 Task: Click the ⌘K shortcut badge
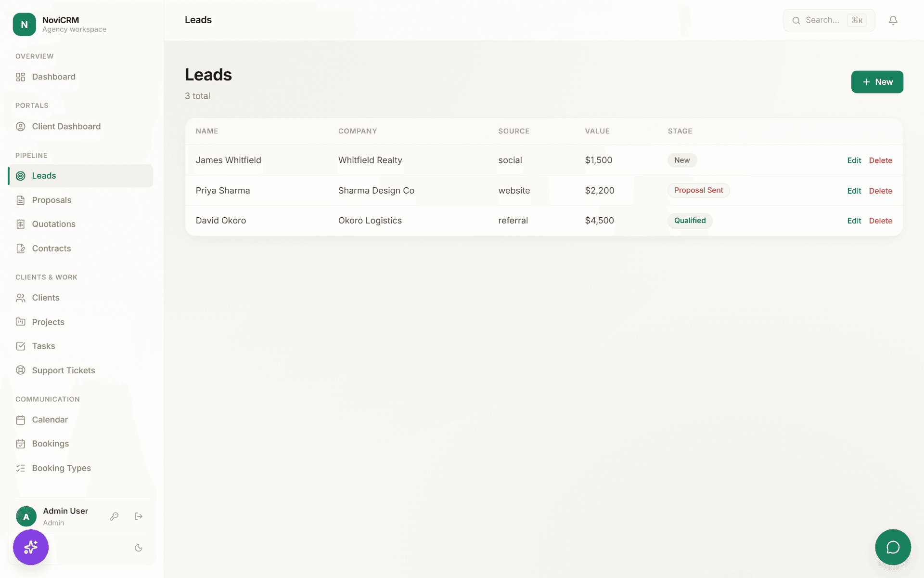(857, 20)
